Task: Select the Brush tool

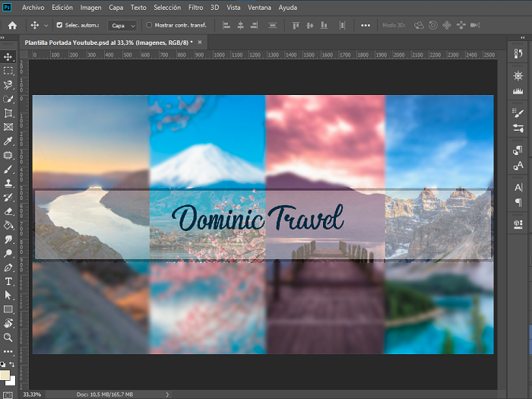Action: [8, 169]
